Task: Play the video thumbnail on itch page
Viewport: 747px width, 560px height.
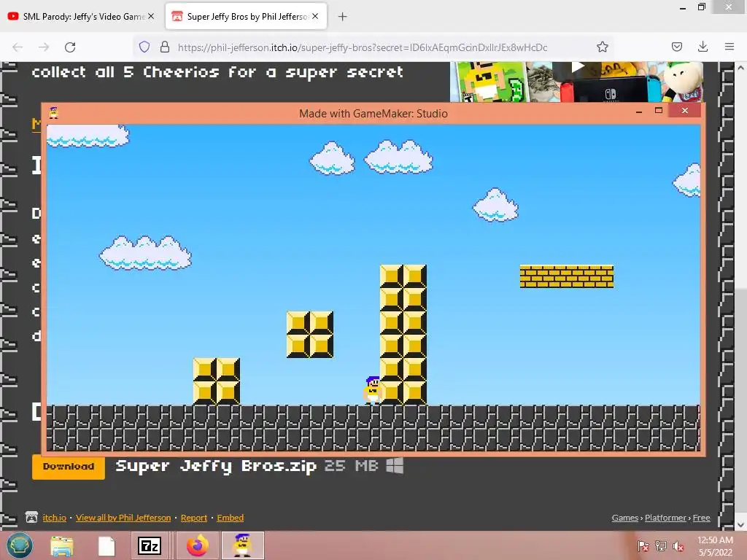Action: pyautogui.click(x=578, y=67)
